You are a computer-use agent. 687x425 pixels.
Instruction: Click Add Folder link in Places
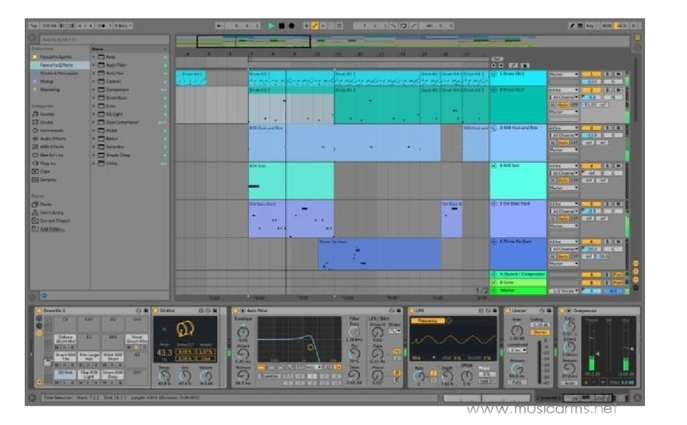52,229
